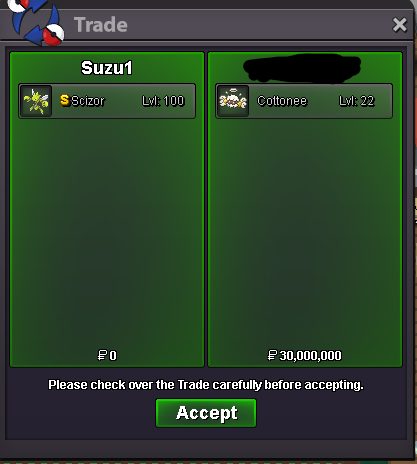Select the Scizor Lvl: 100 trade entry
417x464 pixels.
107,101
